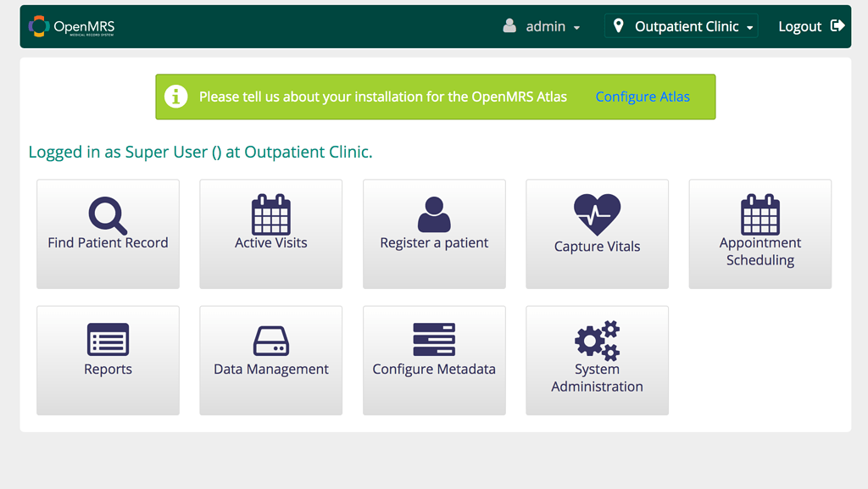Viewport: 868px width, 489px height.
Task: Click the info icon in the Atlas banner
Action: tap(175, 96)
